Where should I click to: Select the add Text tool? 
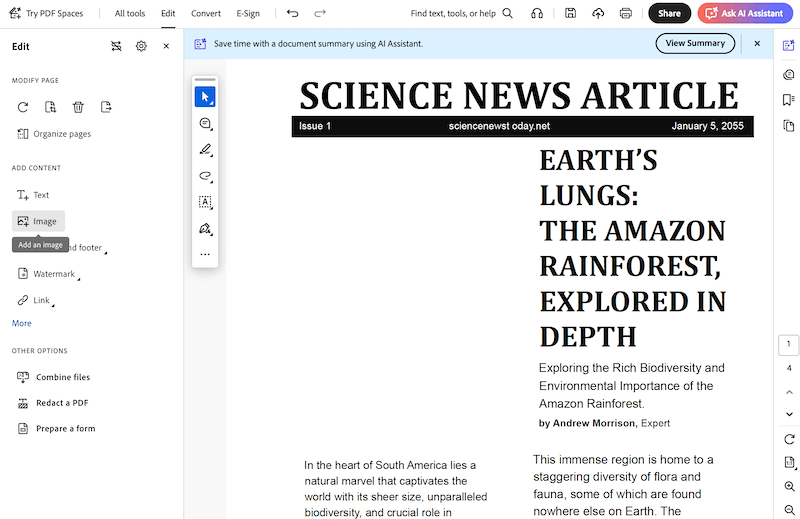[33, 195]
